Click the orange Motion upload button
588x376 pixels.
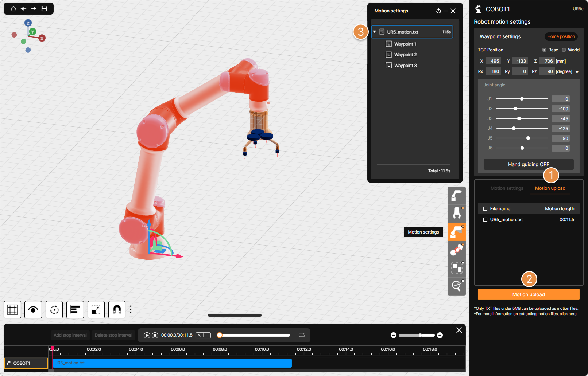point(529,294)
